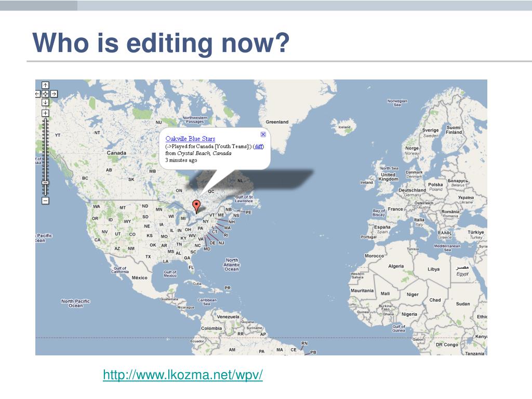
Task: Click the Norwegian Sea label
Action: (x=397, y=103)
